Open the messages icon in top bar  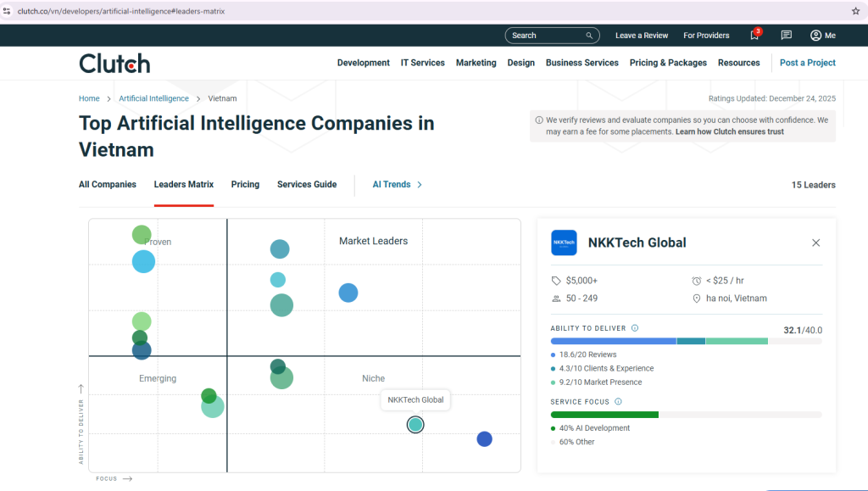tap(786, 36)
